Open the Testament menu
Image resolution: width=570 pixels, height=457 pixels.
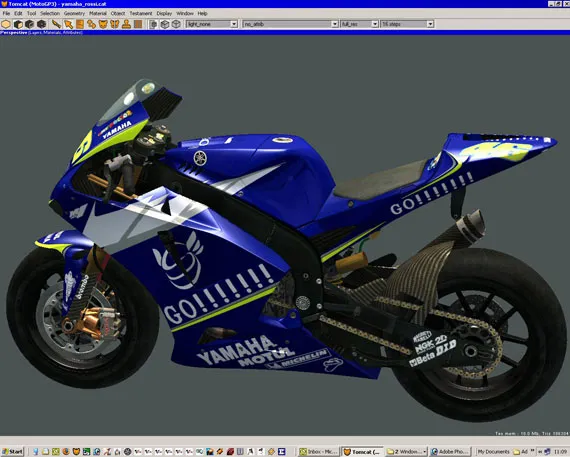141,13
